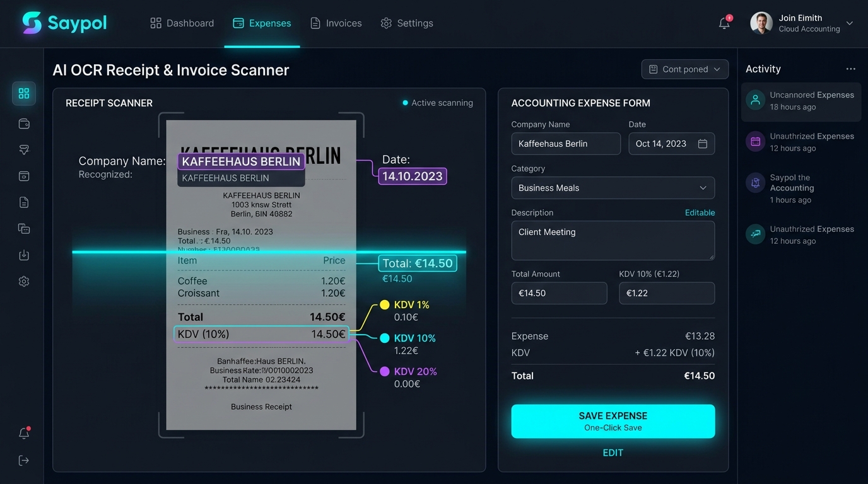The width and height of the screenshot is (868, 484).
Task: Expand the Category Business Meals dropdown
Action: tap(613, 188)
